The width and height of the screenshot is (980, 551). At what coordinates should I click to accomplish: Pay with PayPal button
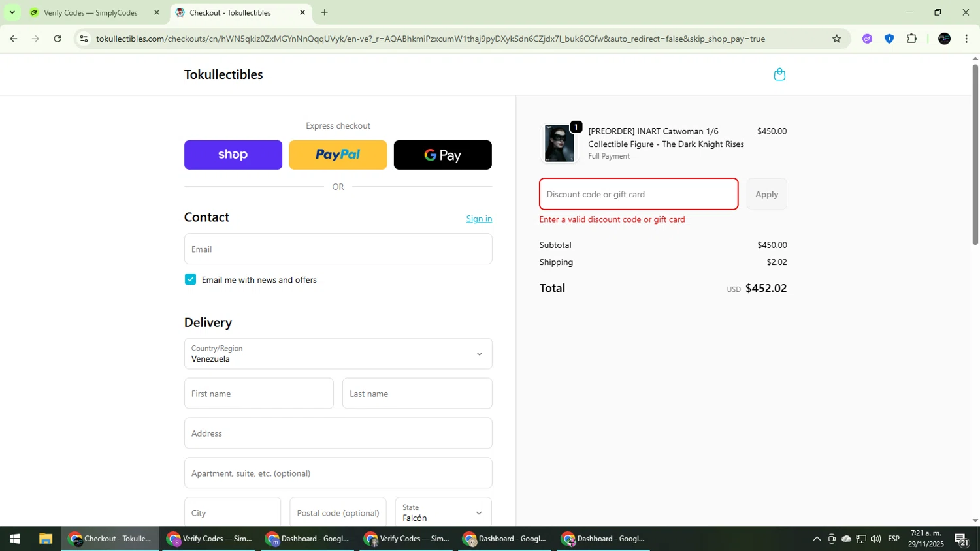point(338,155)
